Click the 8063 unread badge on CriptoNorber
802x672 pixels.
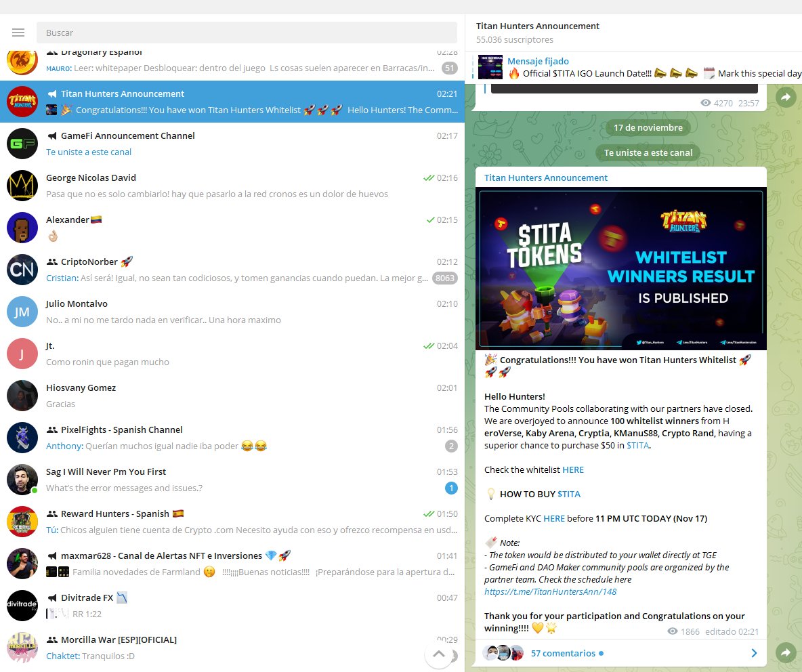click(x=444, y=278)
